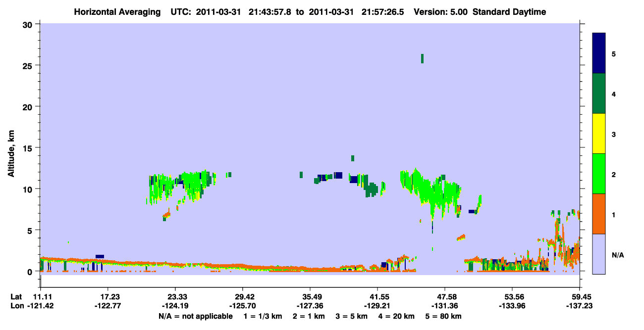Image resolution: width=644 pixels, height=330 pixels.
Task: Click the 'Standard Daytime' text
Action: point(509,12)
